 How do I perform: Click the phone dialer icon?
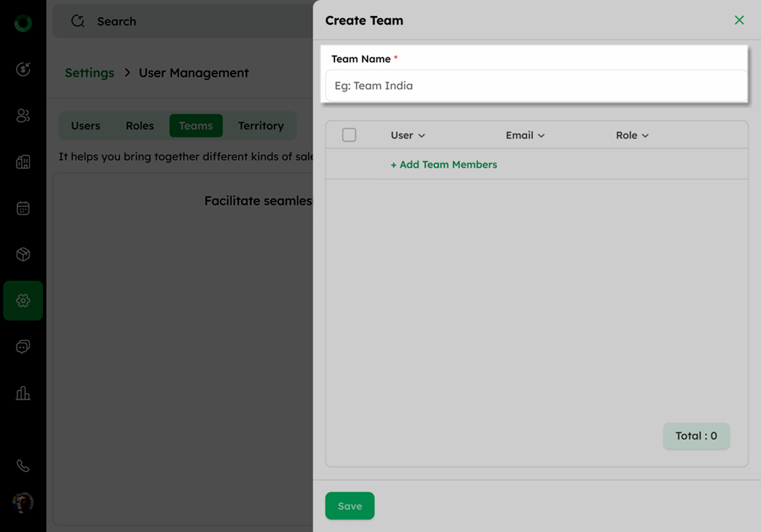(23, 466)
